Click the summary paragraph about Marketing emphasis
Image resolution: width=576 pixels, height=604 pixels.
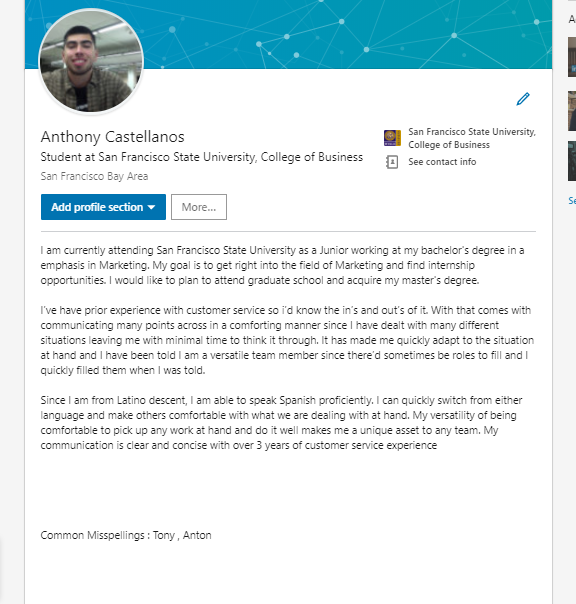[282, 265]
